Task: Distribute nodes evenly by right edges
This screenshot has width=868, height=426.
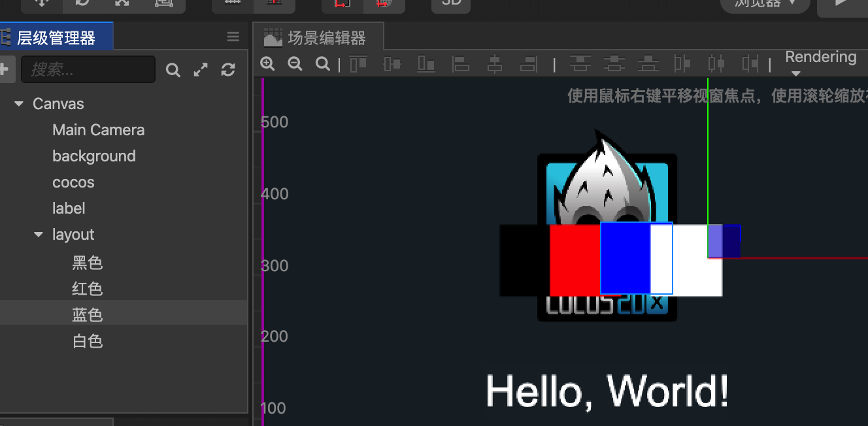Action: click(x=750, y=64)
